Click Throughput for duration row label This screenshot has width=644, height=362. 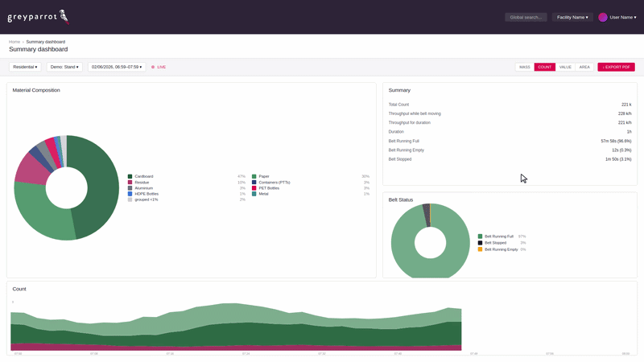(x=410, y=123)
